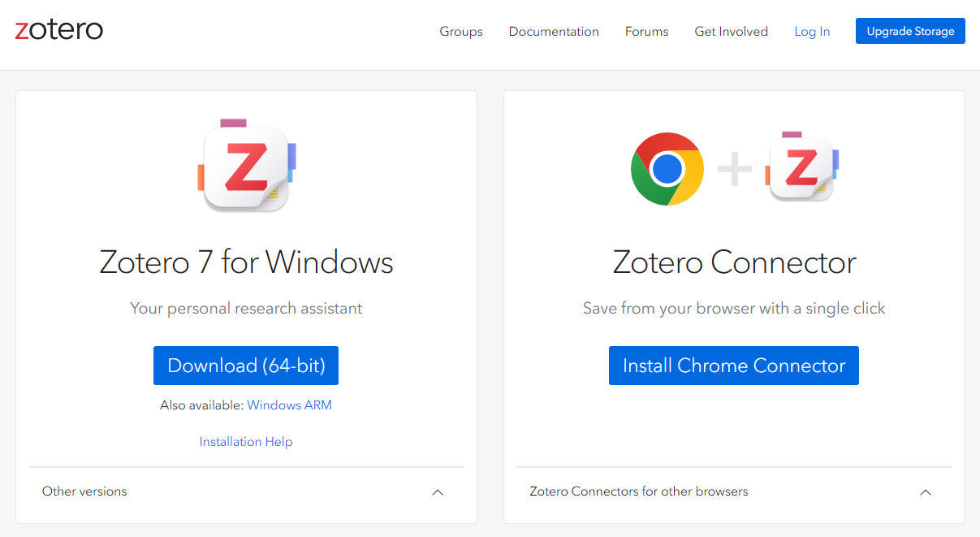
Task: Click the Zotero 7 application icon
Action: pos(246,167)
